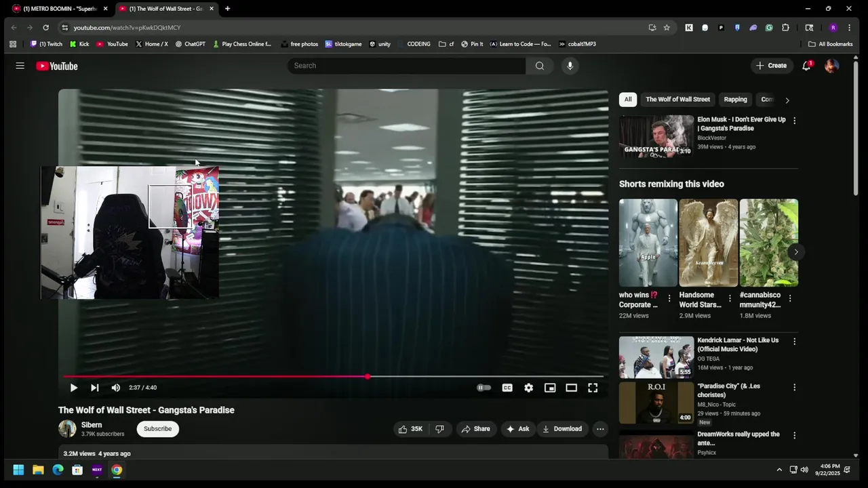Open options for the #cannabiscommunity Short
The image size is (868, 488).
[x=790, y=299]
